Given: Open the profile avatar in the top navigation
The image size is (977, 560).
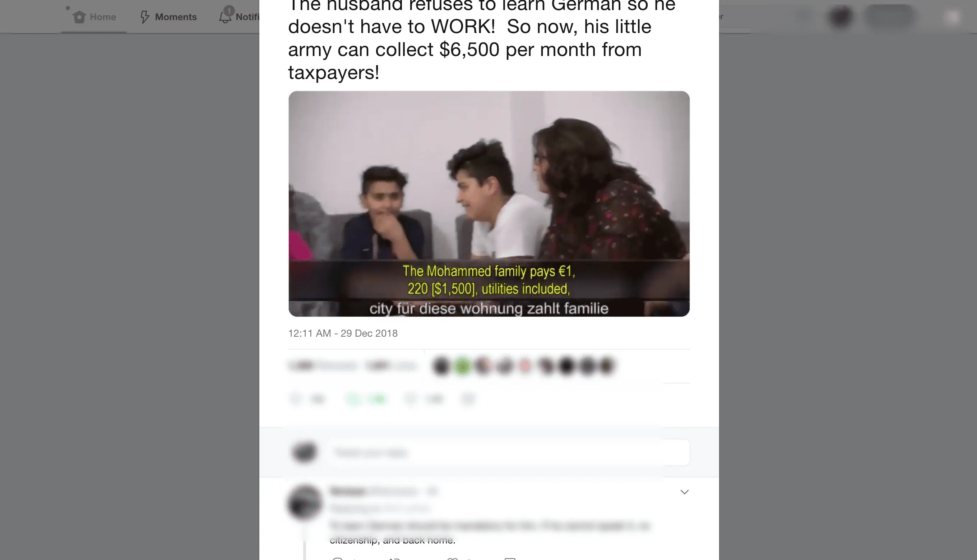Looking at the screenshot, I should (x=841, y=17).
